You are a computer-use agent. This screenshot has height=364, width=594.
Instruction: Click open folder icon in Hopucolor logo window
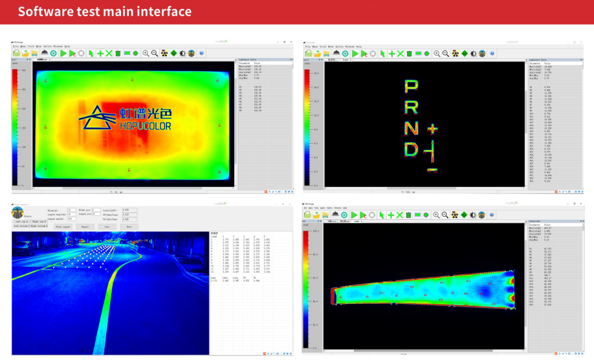tap(16, 53)
